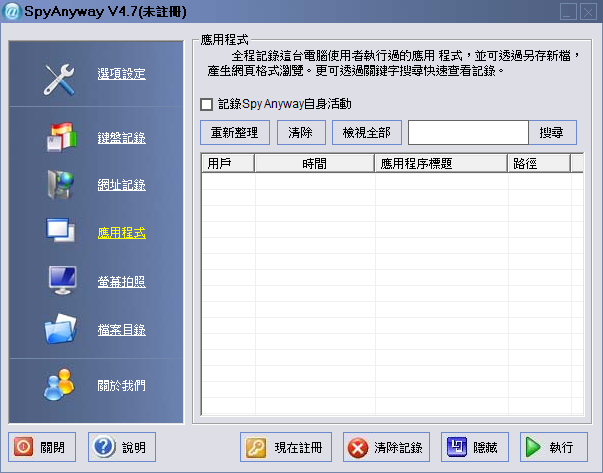Go to 鍵盤記錄 section link
This screenshot has height=473, width=603.
(121, 137)
